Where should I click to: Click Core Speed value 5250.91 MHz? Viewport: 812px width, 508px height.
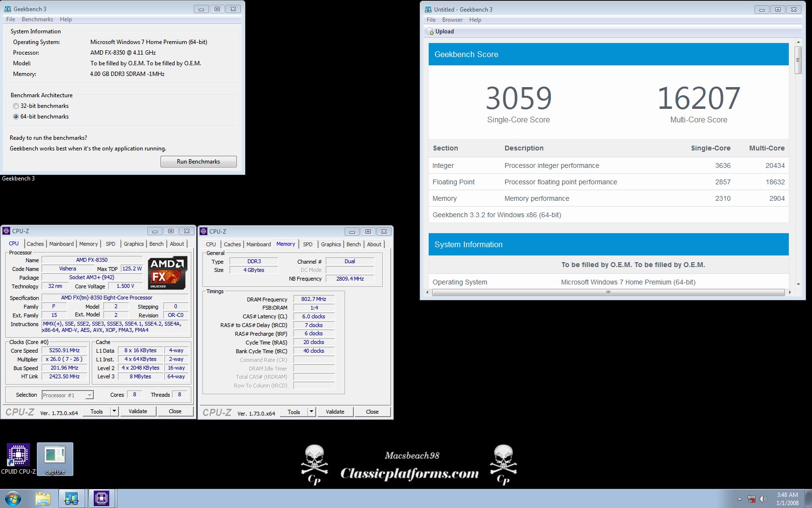coord(64,350)
